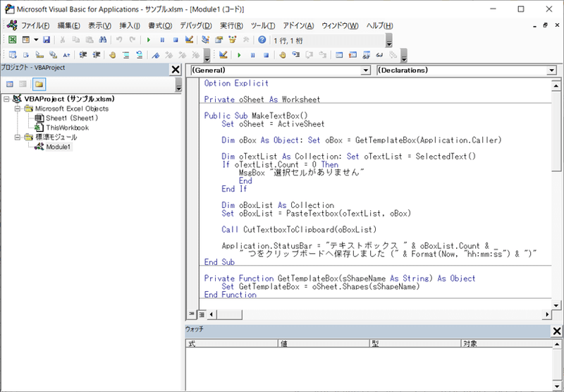Screen dimensions: 564x392
Task: Open the アドイン(A) menu
Action: (x=298, y=26)
